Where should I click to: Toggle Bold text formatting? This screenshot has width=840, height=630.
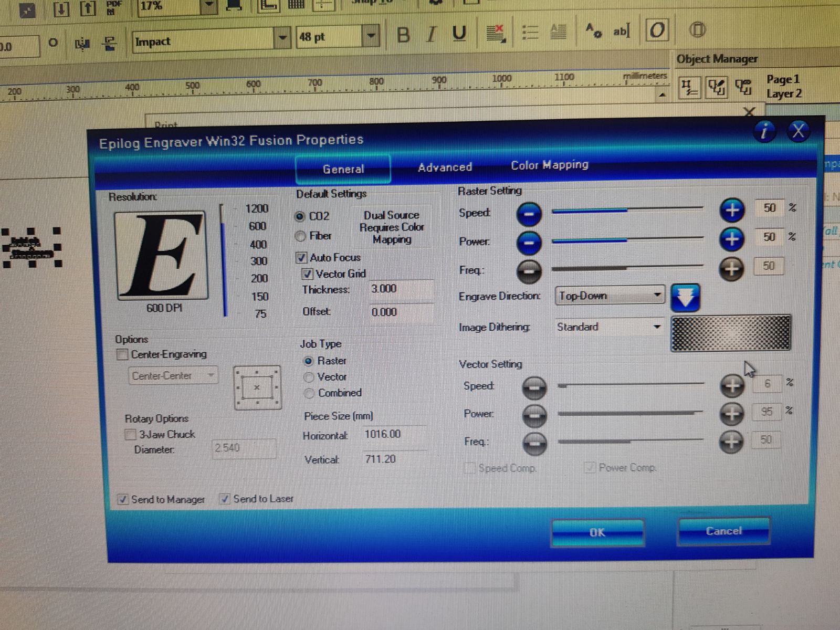click(403, 35)
